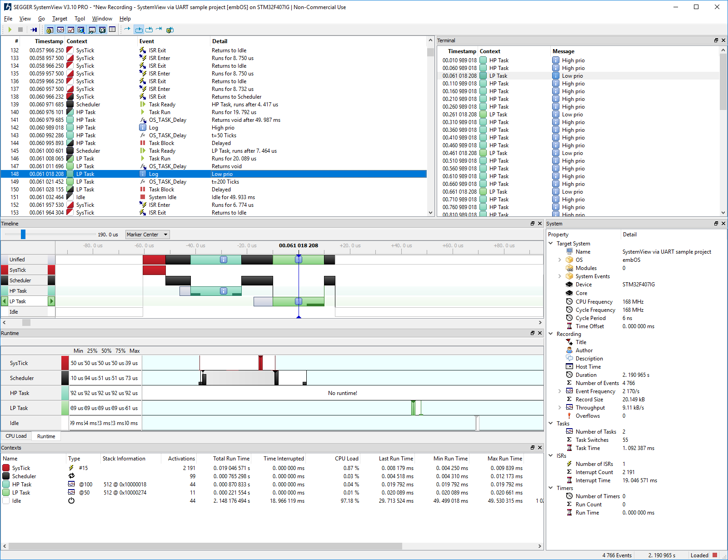
Task: Toggle the Timeline window toolbar icon
Action: 60,30
